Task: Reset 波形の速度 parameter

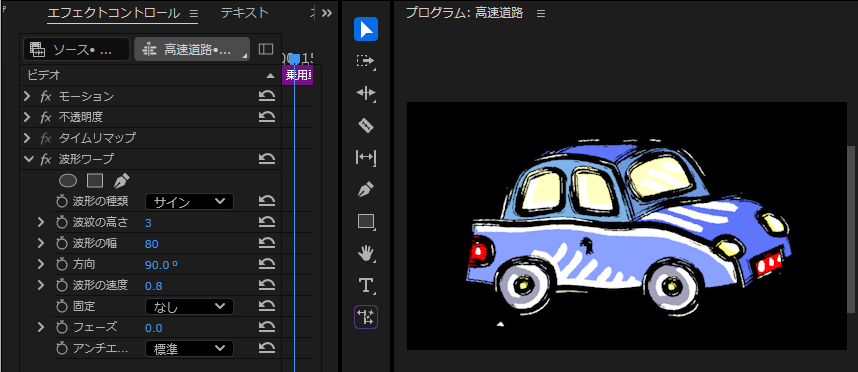Action: tap(266, 285)
